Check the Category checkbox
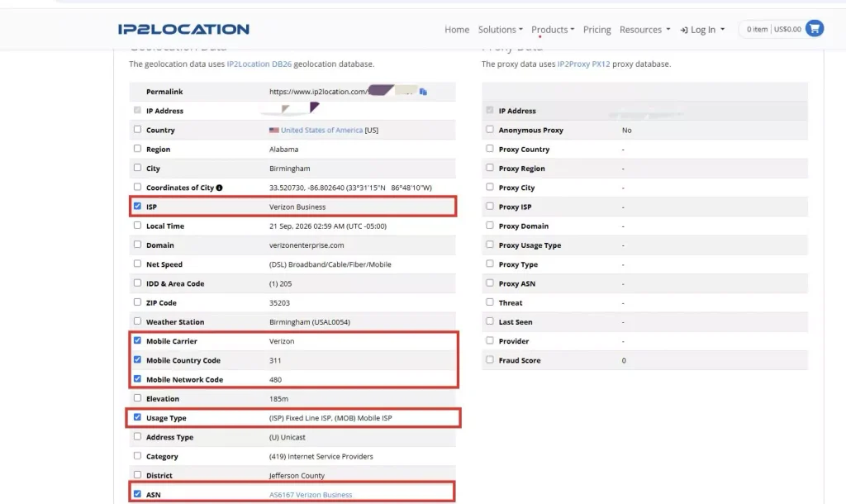The image size is (846, 504). [x=138, y=455]
